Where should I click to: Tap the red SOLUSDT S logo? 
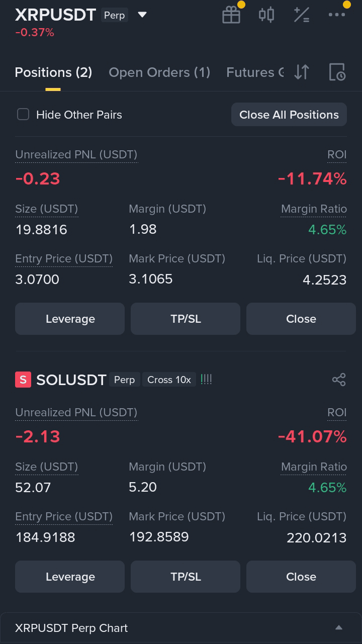click(23, 380)
